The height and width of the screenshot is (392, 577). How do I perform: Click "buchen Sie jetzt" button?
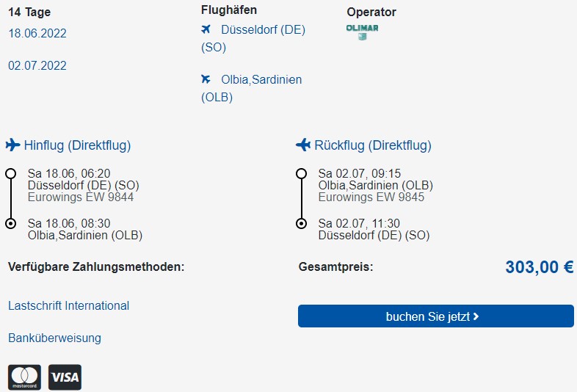tap(436, 316)
